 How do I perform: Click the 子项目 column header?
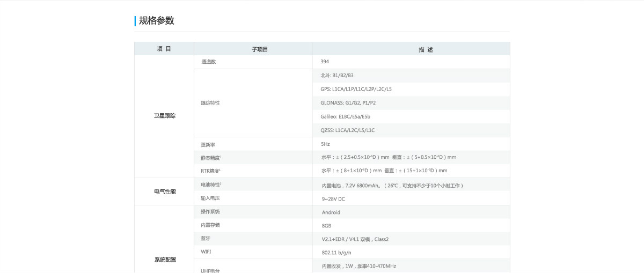[260, 49]
